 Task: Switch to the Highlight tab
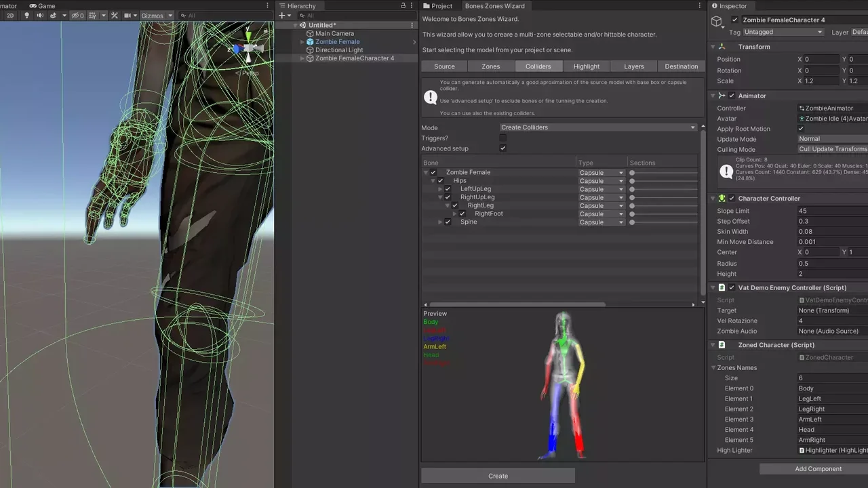click(587, 66)
